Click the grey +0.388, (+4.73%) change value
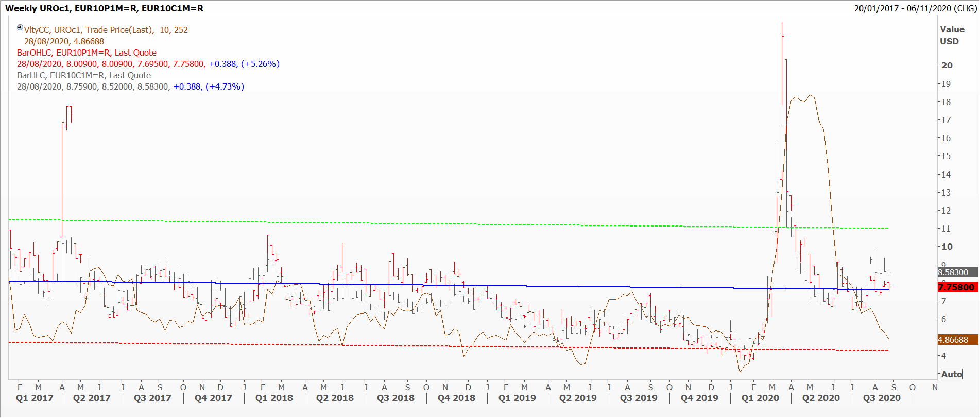Viewport: 980px width, 418px height. [x=209, y=86]
